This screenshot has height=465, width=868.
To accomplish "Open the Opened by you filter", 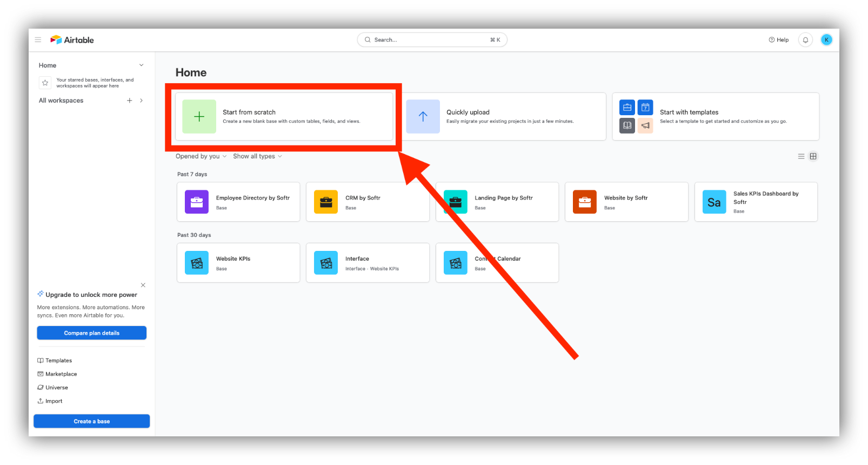I will click(x=201, y=156).
